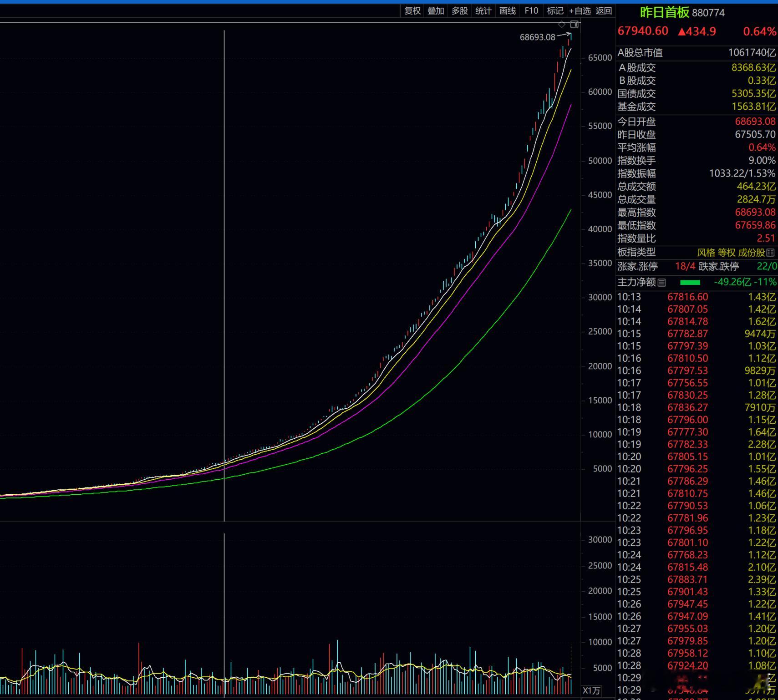Click the 标记 mark button
This screenshot has height=700, width=778.
pyautogui.click(x=555, y=11)
